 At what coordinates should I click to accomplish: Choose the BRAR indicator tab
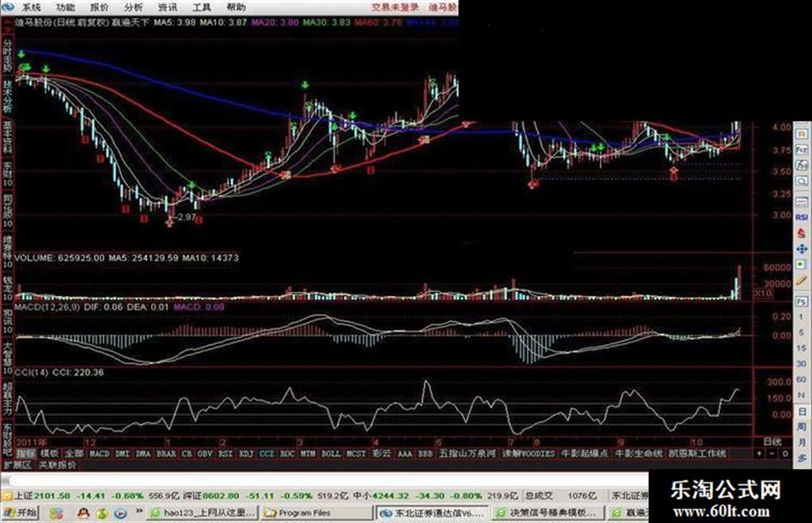[166, 453]
